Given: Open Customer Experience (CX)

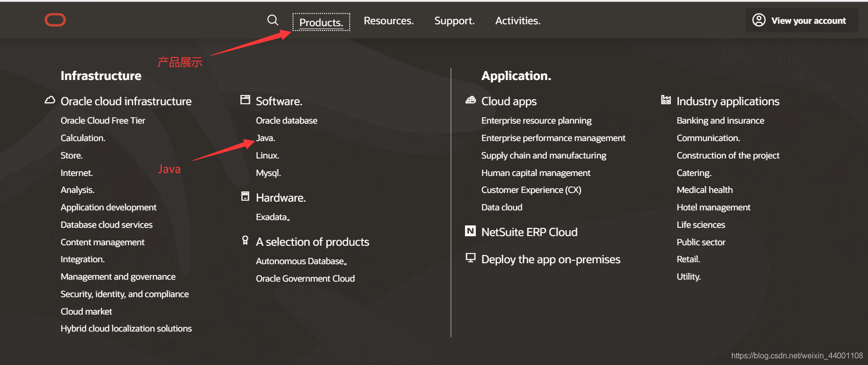Looking at the screenshot, I should coord(531,190).
